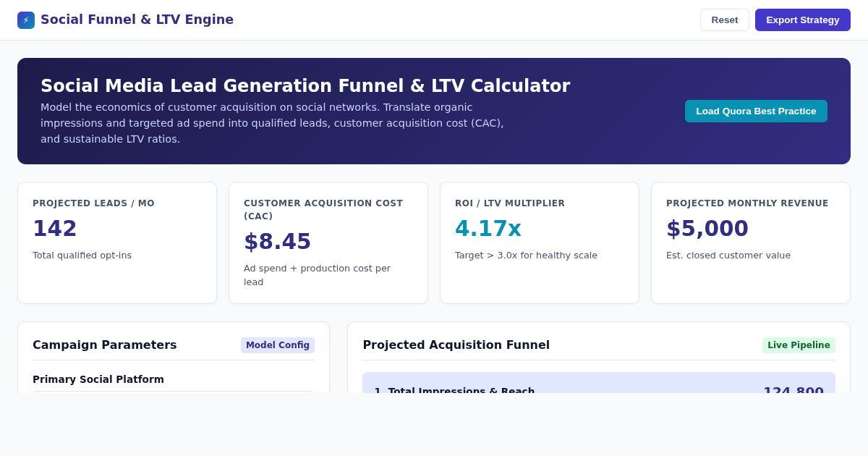Click the $8.45 acquisition cost value
This screenshot has width=868, height=456.
click(x=277, y=242)
